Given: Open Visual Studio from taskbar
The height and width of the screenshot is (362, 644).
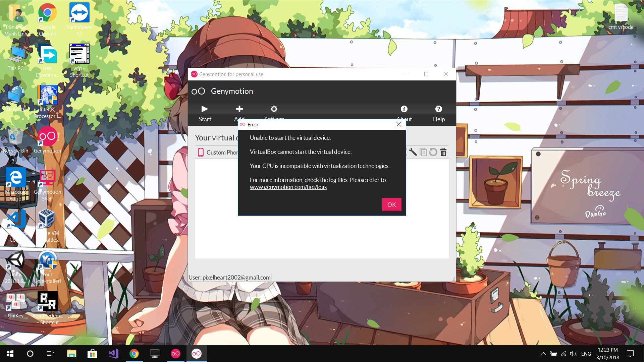Looking at the screenshot, I should point(113,354).
